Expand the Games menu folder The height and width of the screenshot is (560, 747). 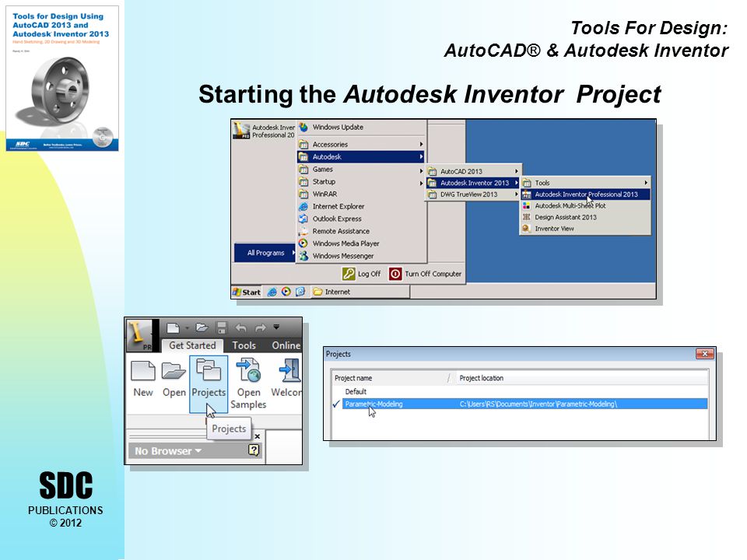361,169
